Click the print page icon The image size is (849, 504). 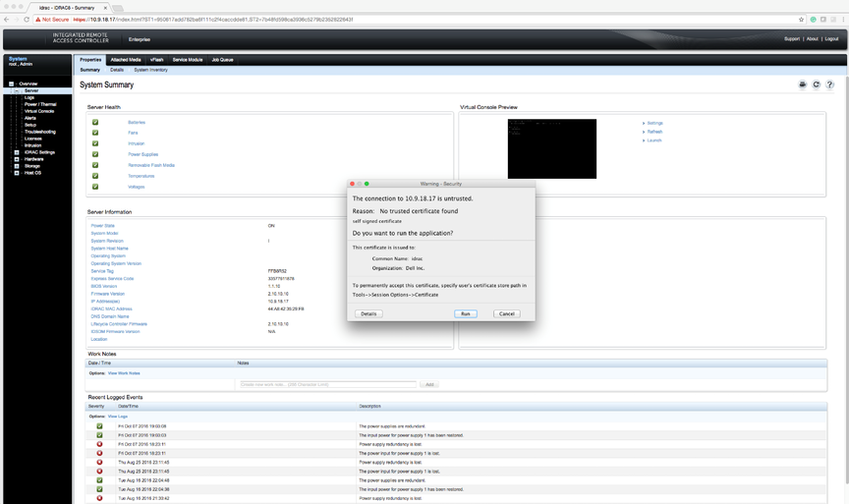pyautogui.click(x=802, y=85)
